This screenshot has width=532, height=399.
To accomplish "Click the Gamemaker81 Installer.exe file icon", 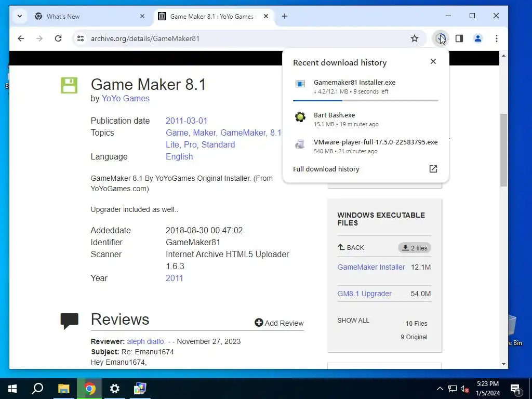I will (300, 84).
